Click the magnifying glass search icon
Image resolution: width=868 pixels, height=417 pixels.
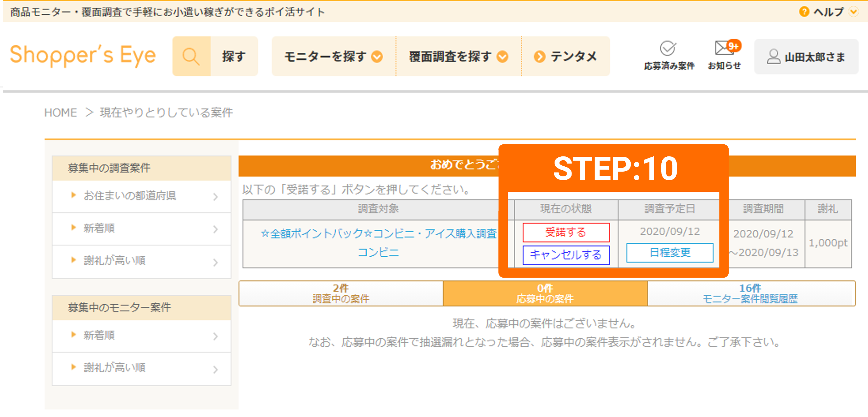191,56
